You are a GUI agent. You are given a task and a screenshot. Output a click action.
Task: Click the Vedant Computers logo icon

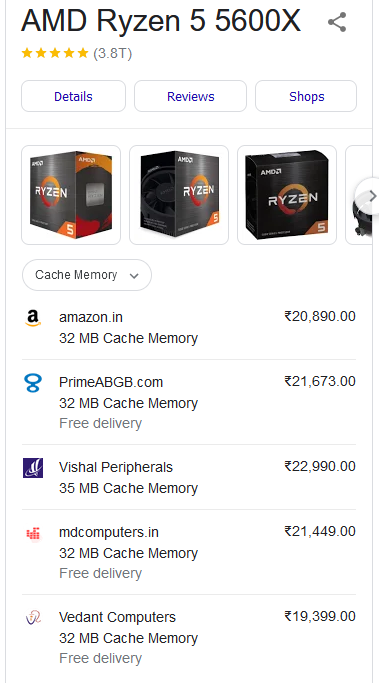33,618
